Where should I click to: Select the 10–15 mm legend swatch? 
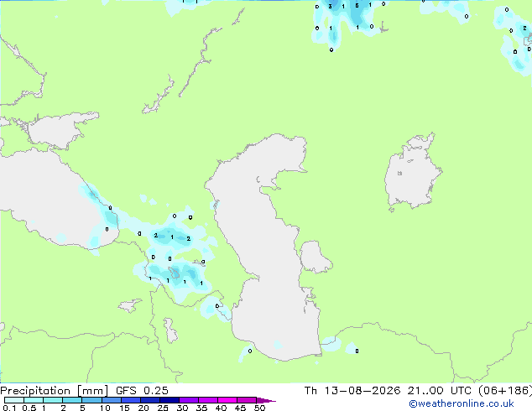[112, 400]
